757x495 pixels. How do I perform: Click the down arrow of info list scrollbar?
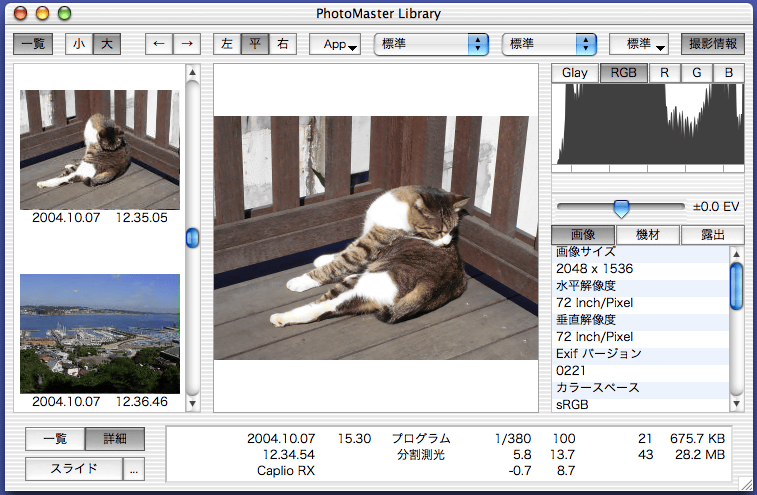click(736, 404)
